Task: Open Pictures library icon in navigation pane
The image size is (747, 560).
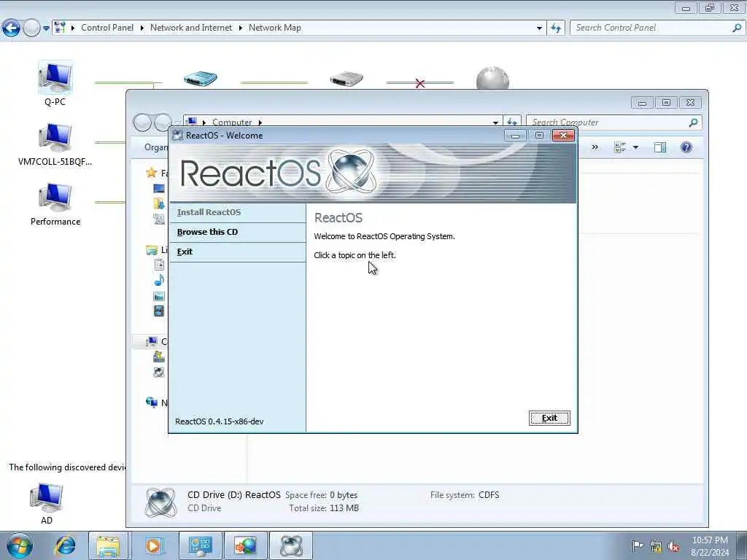Action: point(158,296)
